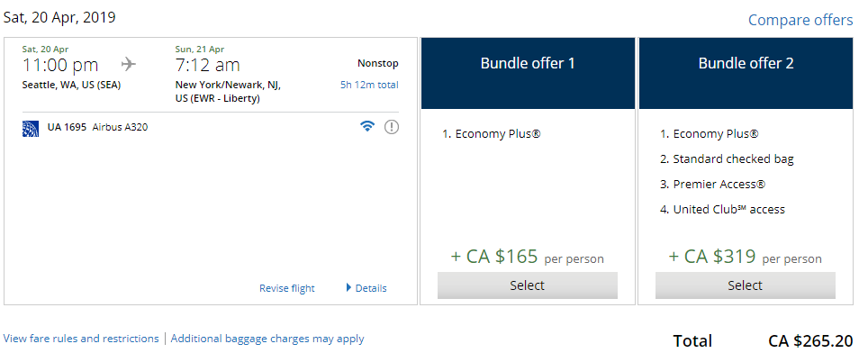Open the Revise flight link
This screenshot has width=868, height=362.
[287, 288]
